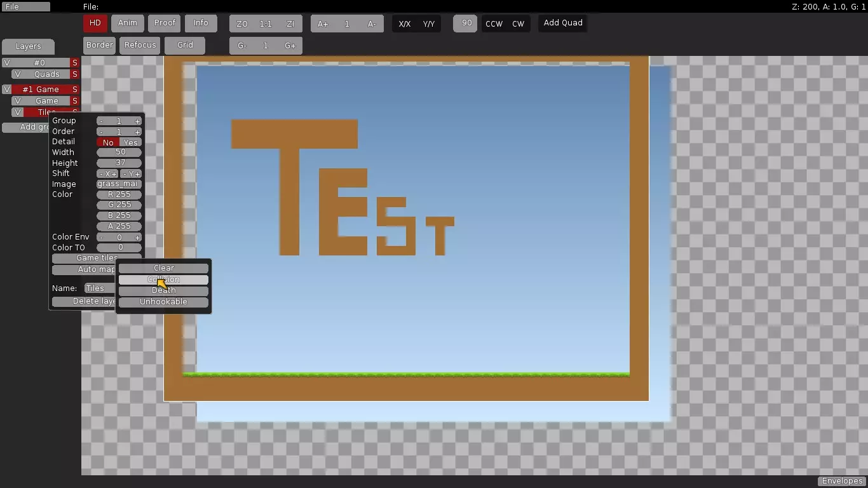Click the A 255 alpha slider
The image size is (868, 488).
coord(119,226)
